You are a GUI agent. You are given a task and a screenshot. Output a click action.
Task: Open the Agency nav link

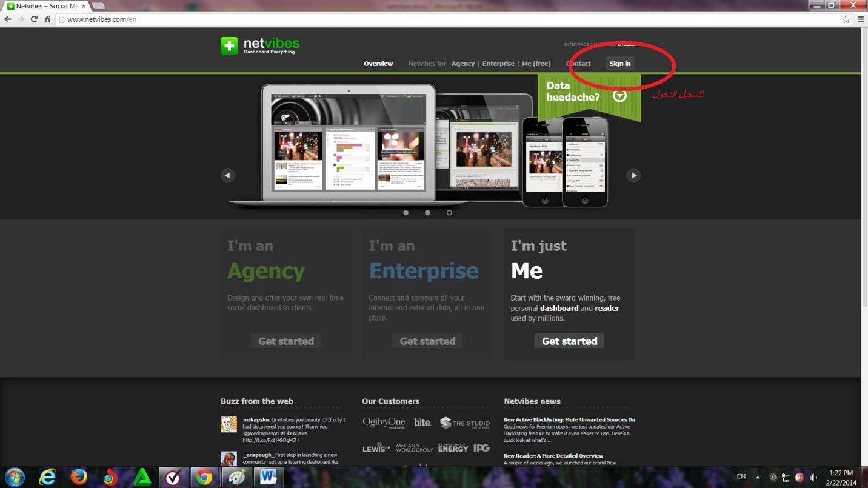[463, 64]
